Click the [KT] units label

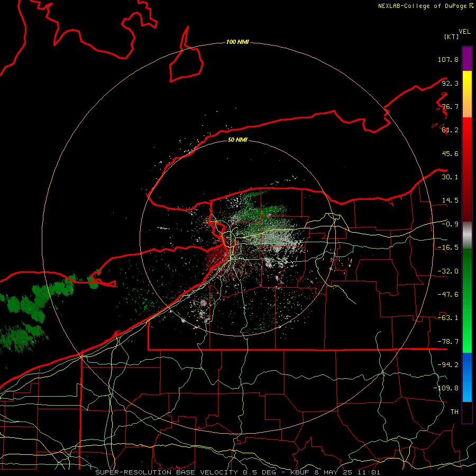(x=451, y=36)
